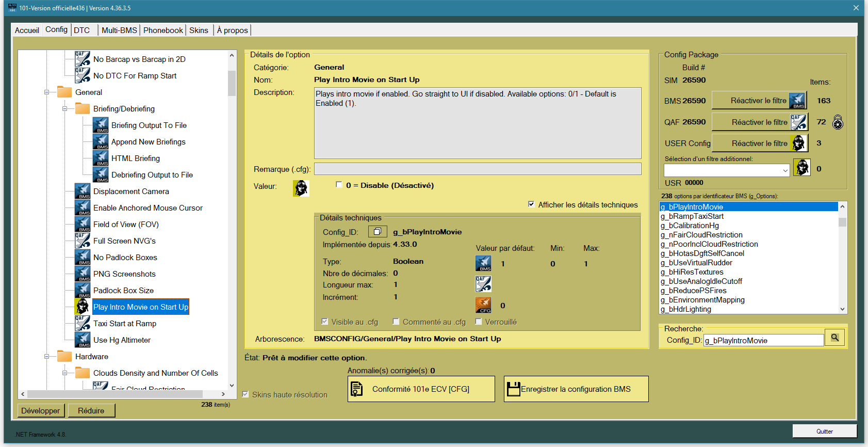Click the QAF icon beside Full Screen NVG's

click(83, 241)
